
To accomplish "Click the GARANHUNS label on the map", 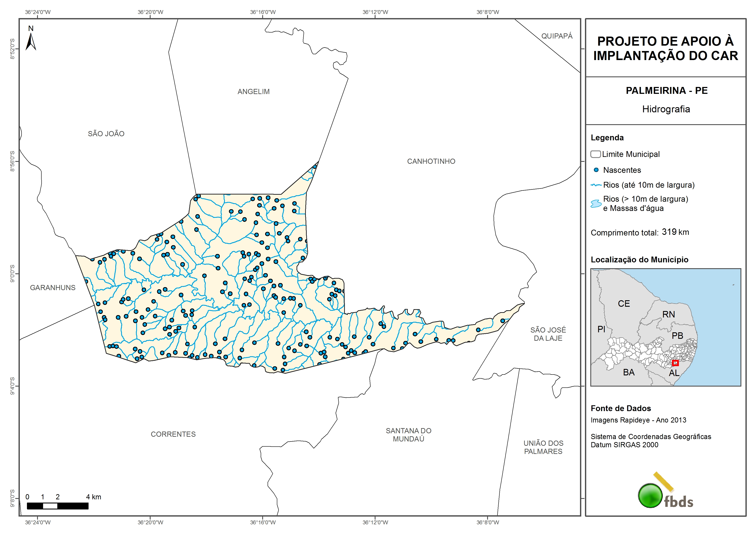I will (x=53, y=288).
